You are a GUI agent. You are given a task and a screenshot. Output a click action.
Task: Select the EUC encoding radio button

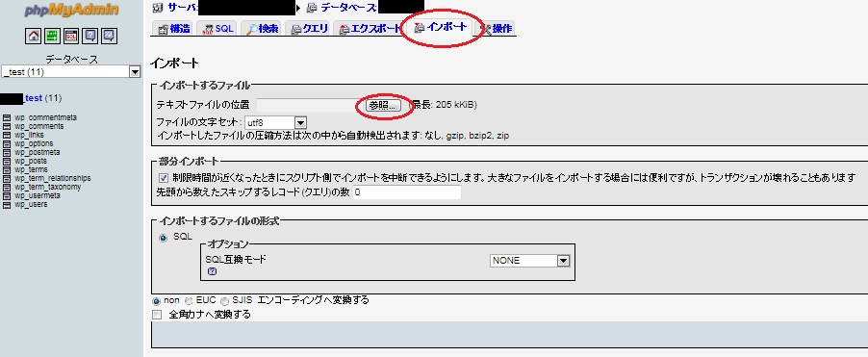189,301
